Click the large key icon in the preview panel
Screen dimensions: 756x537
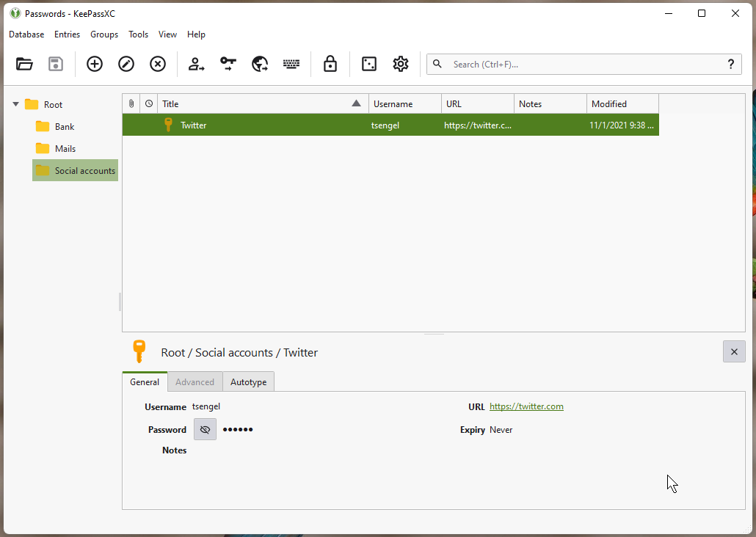pyautogui.click(x=139, y=351)
